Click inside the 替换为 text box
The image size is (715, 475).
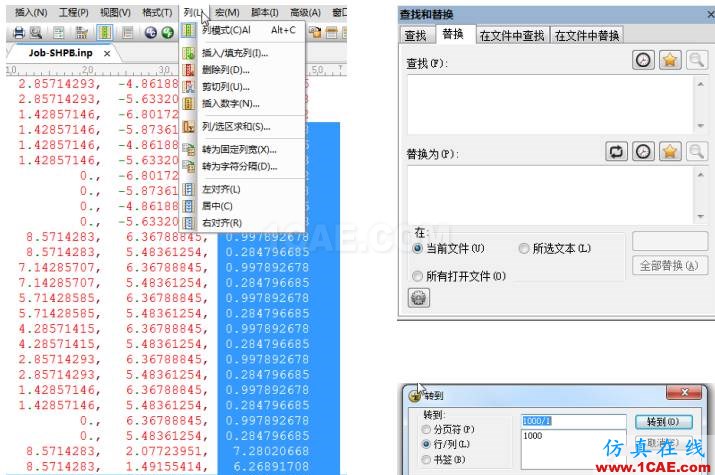(549, 195)
